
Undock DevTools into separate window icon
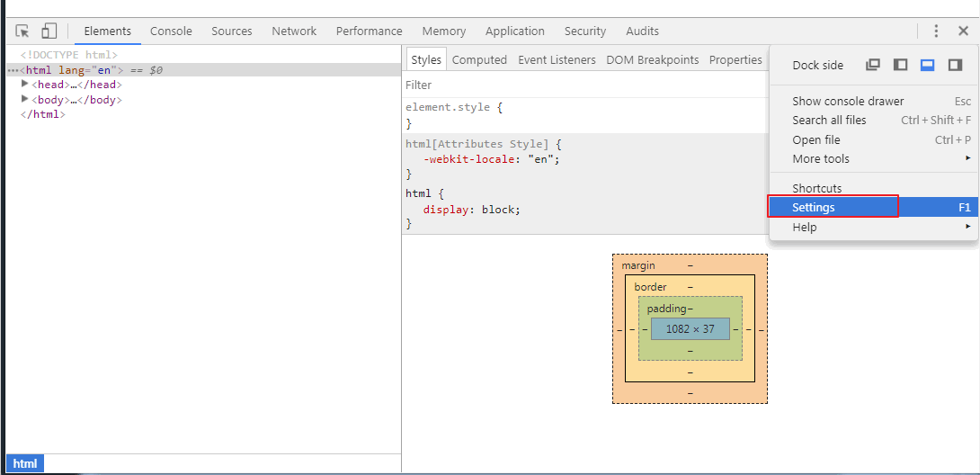pyautogui.click(x=872, y=65)
